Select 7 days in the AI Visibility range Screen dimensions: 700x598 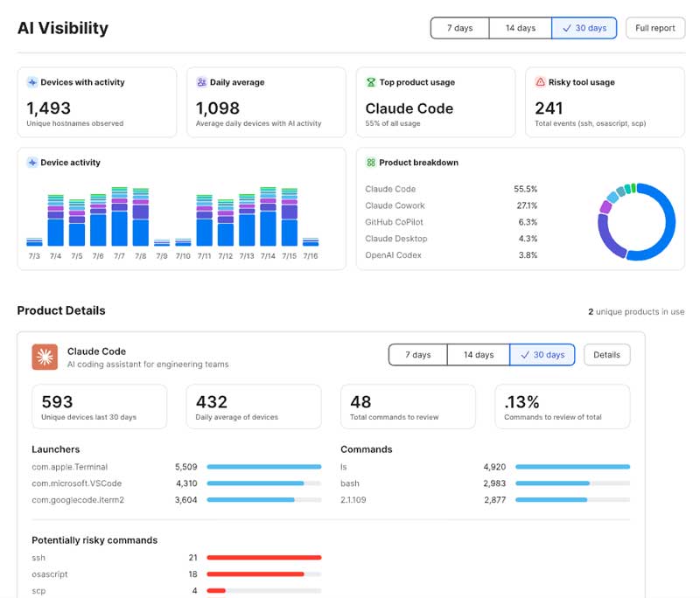pos(460,28)
